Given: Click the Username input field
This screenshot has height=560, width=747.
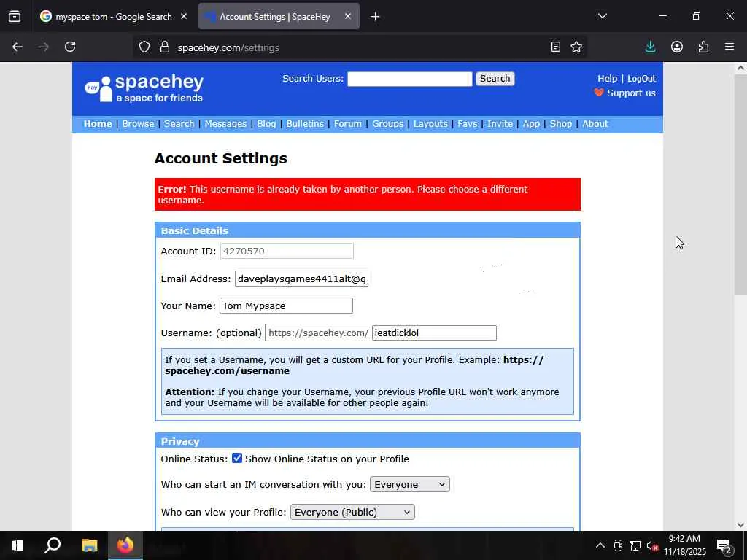Looking at the screenshot, I should pyautogui.click(x=435, y=332).
